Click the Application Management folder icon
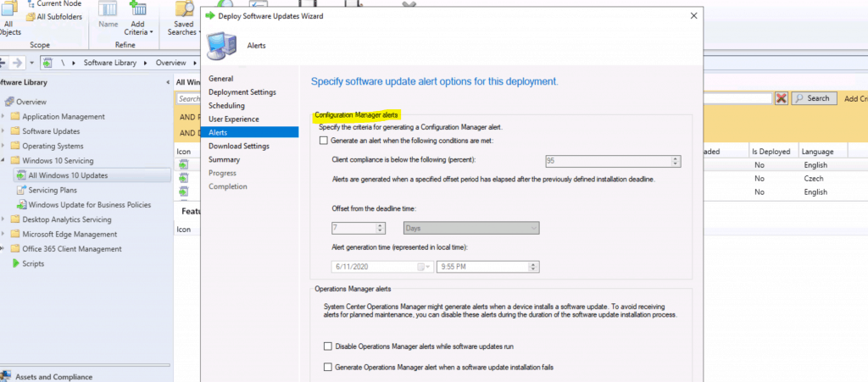The image size is (868, 382). tap(15, 117)
